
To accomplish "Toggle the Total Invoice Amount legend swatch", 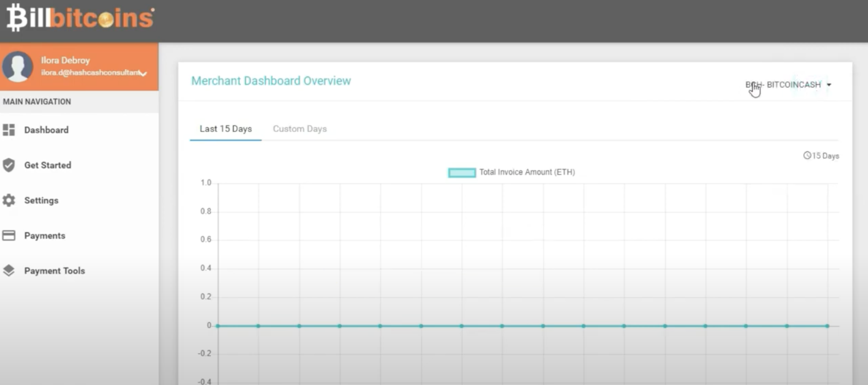I will pyautogui.click(x=462, y=172).
